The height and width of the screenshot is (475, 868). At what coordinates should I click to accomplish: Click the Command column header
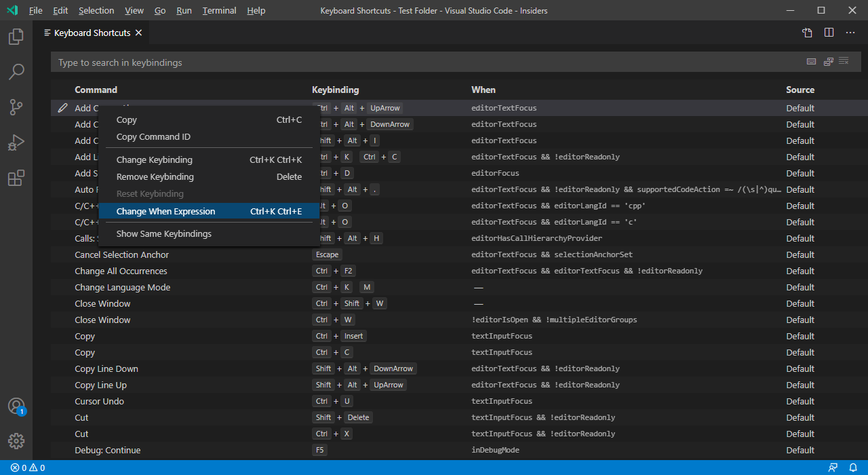click(96, 90)
